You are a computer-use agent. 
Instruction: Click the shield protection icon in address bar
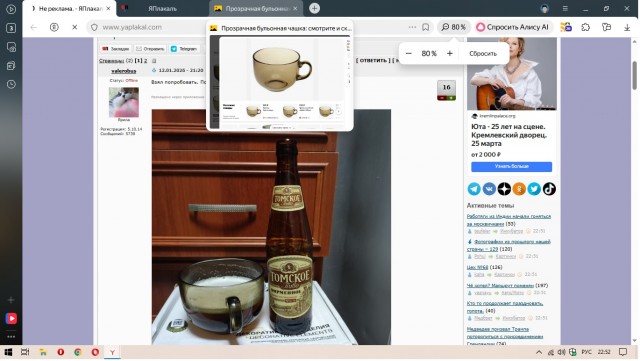pyautogui.click(x=94, y=27)
